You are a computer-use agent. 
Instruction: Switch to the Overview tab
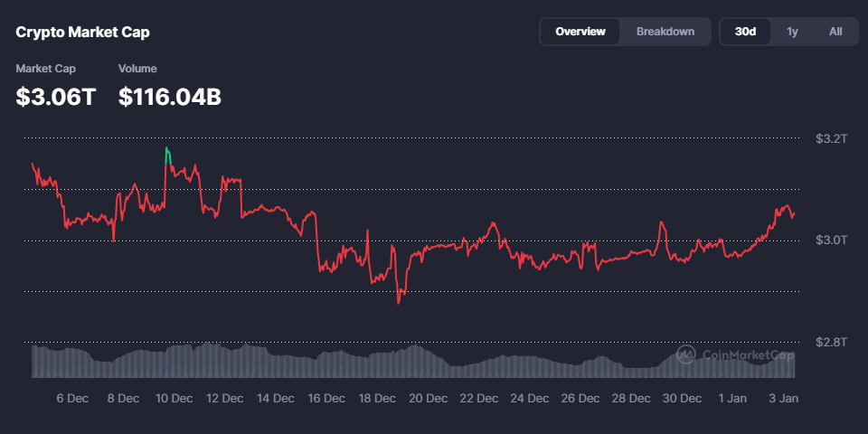[580, 32]
